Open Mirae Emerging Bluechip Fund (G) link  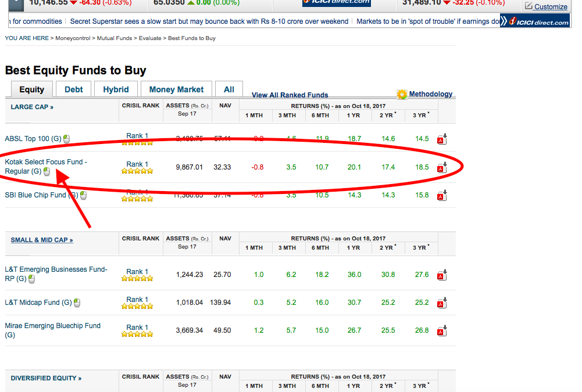click(53, 330)
